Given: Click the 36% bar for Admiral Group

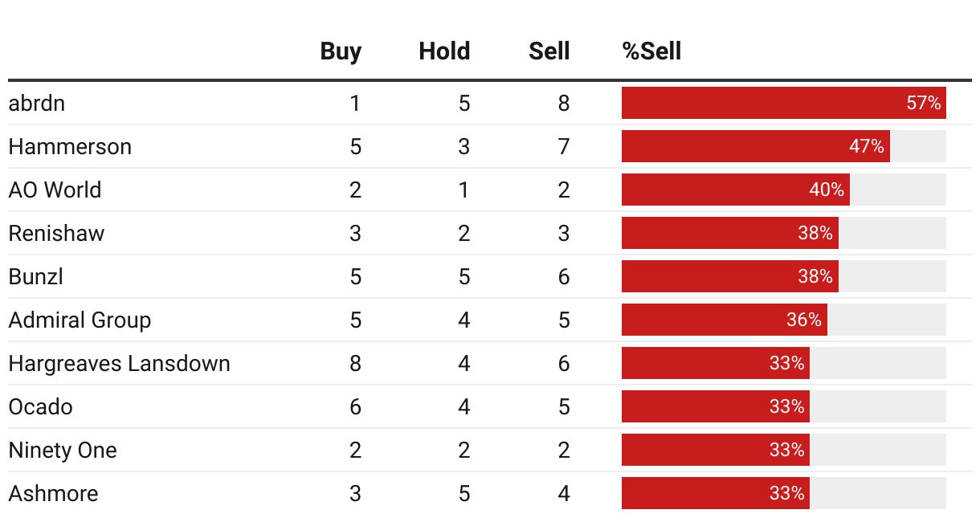Looking at the screenshot, I should [x=725, y=320].
